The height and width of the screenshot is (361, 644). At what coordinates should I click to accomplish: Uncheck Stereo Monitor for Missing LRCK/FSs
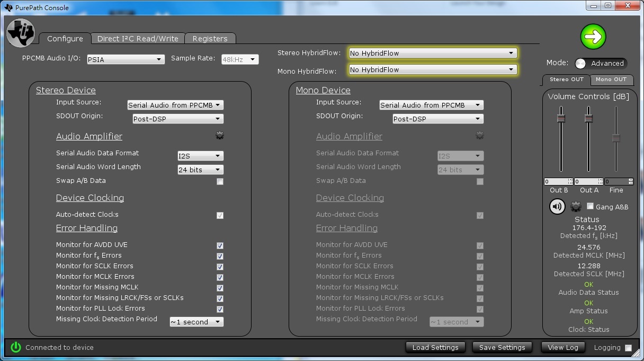(x=220, y=298)
